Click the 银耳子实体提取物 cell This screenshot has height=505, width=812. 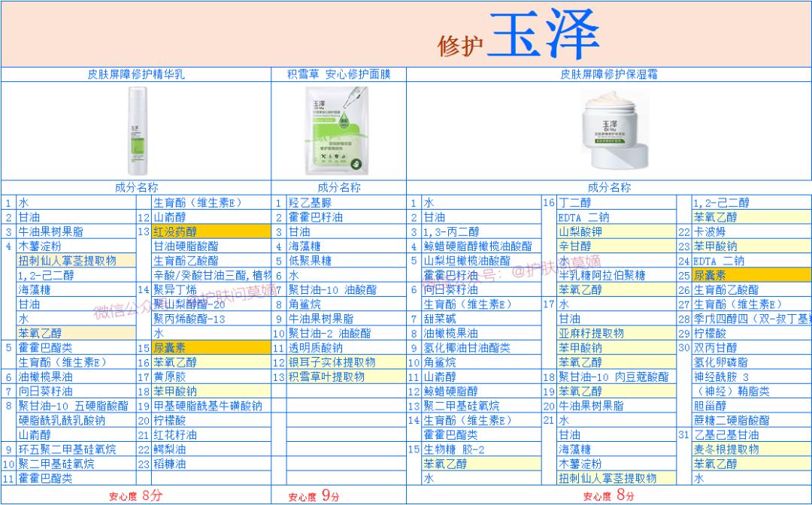coord(347,362)
